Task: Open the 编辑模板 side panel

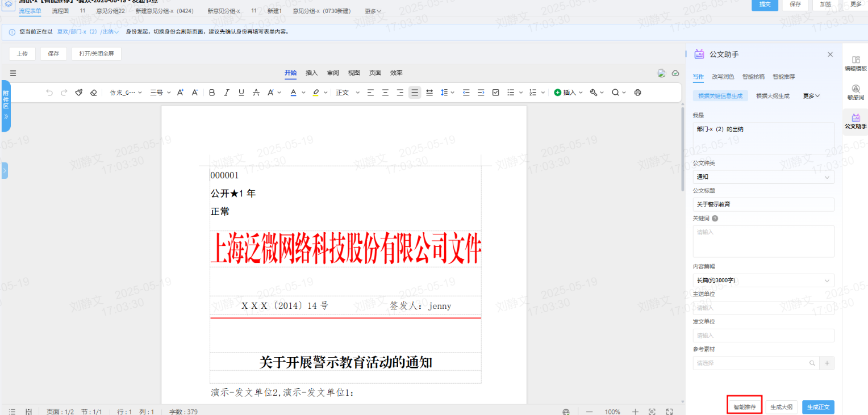Action: click(x=856, y=64)
